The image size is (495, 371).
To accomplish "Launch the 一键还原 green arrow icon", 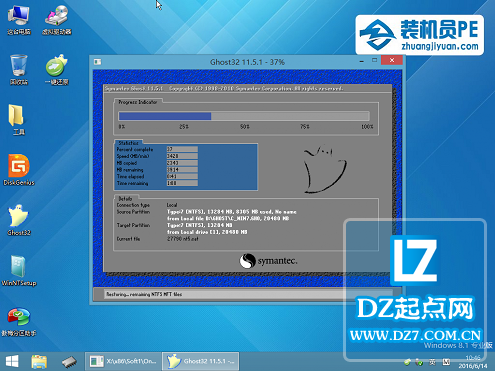I will [57, 70].
